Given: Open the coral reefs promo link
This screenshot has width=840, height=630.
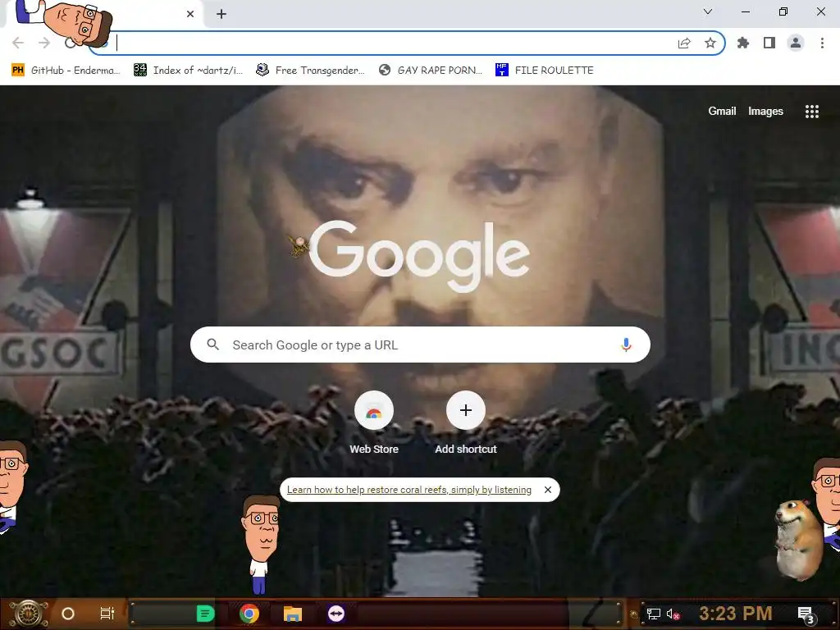Looking at the screenshot, I should 409,490.
